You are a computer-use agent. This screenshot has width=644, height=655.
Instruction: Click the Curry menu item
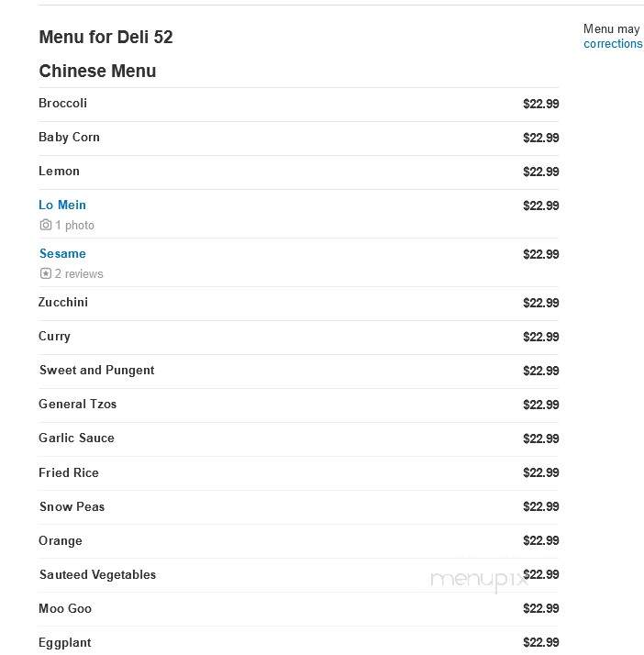[54, 337]
